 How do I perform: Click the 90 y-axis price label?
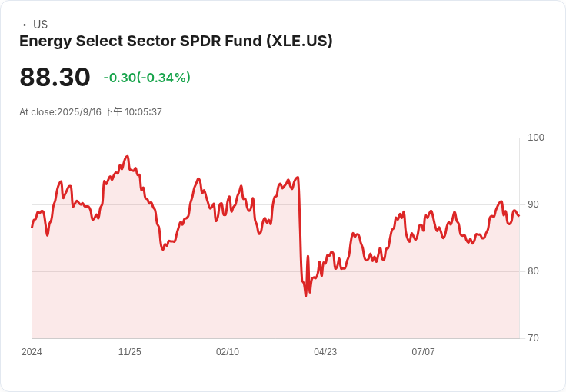pos(533,204)
